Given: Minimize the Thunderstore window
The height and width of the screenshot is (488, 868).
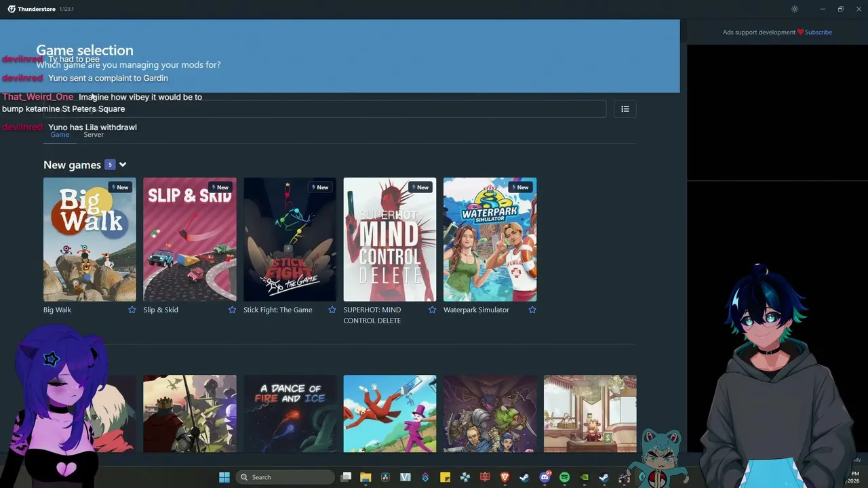Looking at the screenshot, I should click(823, 9).
